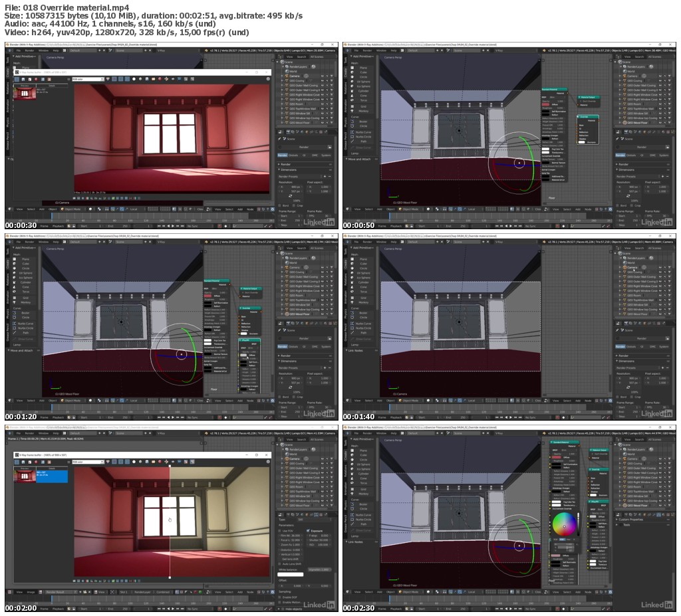This screenshot has height=616, width=681.
Task: Click the play button in the 00:02:00 timeline
Action: coord(173,609)
